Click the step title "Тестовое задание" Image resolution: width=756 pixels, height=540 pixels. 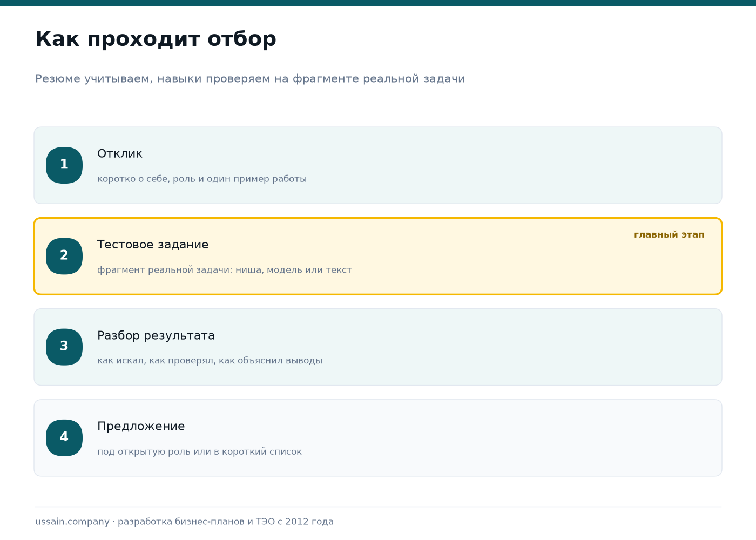(153, 245)
